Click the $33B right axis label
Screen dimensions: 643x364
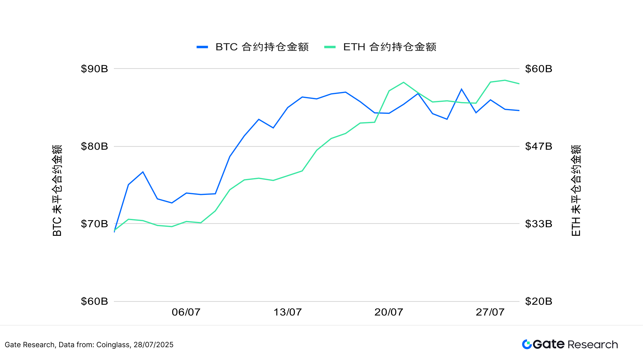pos(538,224)
